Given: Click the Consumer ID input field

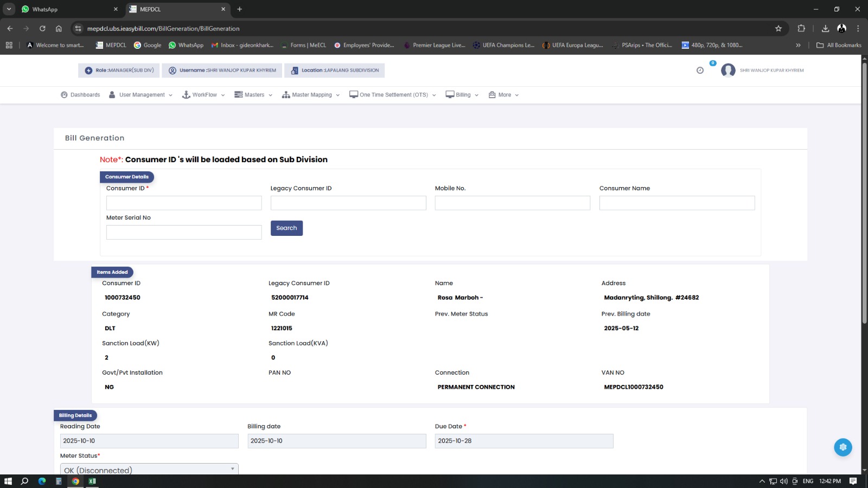Looking at the screenshot, I should point(184,203).
